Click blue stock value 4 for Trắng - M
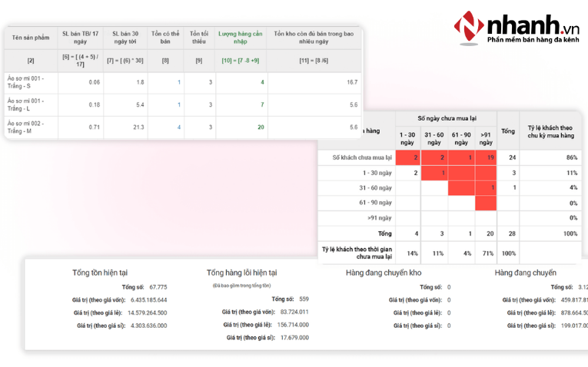This screenshot has height=367, width=588. [178, 127]
